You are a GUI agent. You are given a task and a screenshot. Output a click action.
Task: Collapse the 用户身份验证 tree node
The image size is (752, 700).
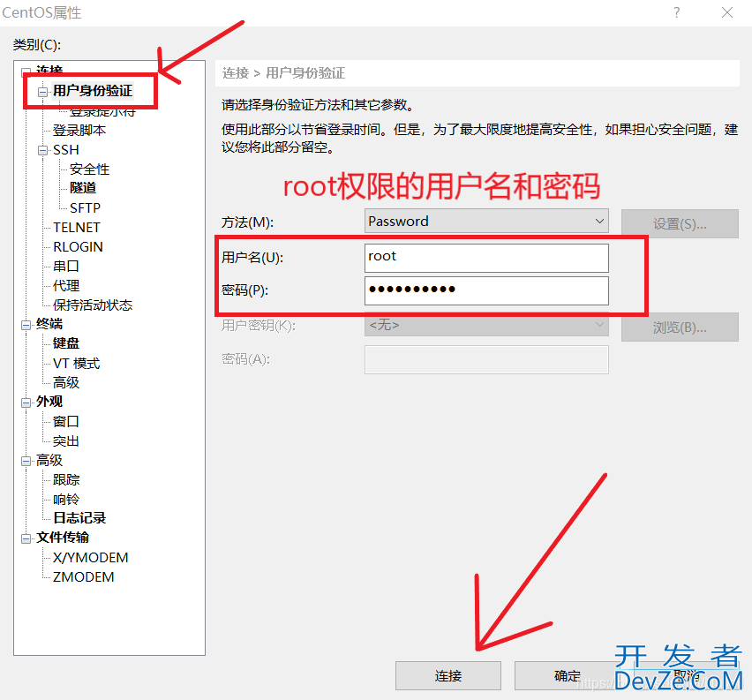pyautogui.click(x=42, y=92)
